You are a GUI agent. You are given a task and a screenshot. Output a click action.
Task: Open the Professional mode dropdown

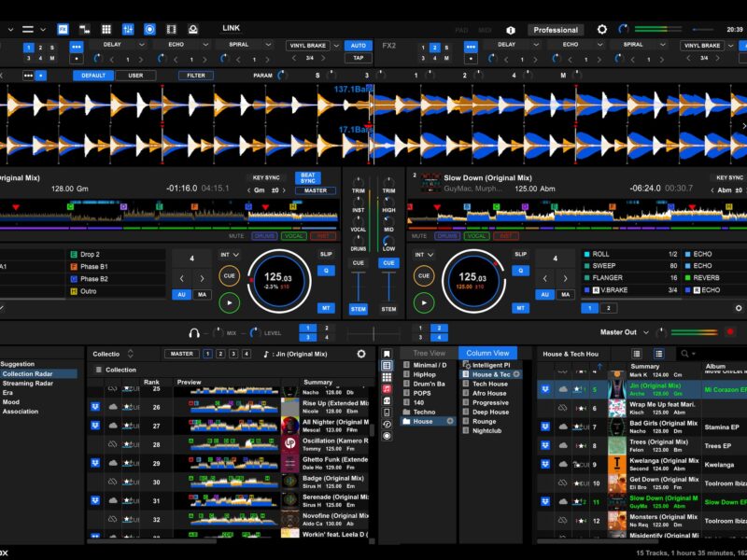tap(556, 30)
